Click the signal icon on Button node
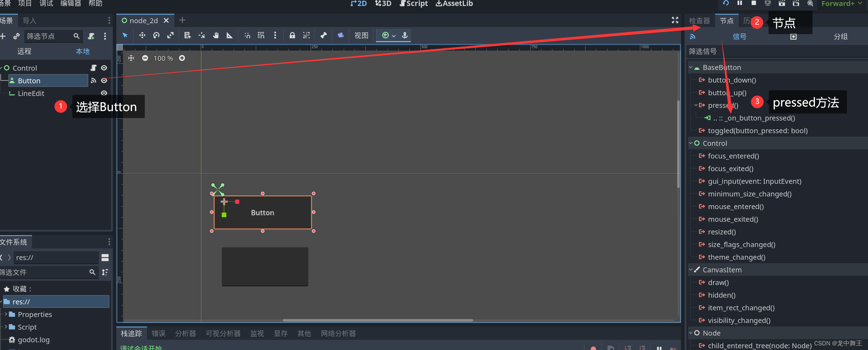 click(93, 80)
